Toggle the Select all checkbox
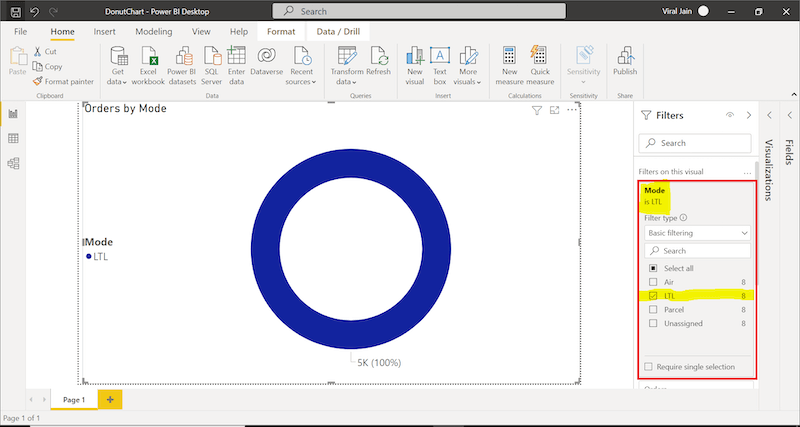 click(x=653, y=268)
